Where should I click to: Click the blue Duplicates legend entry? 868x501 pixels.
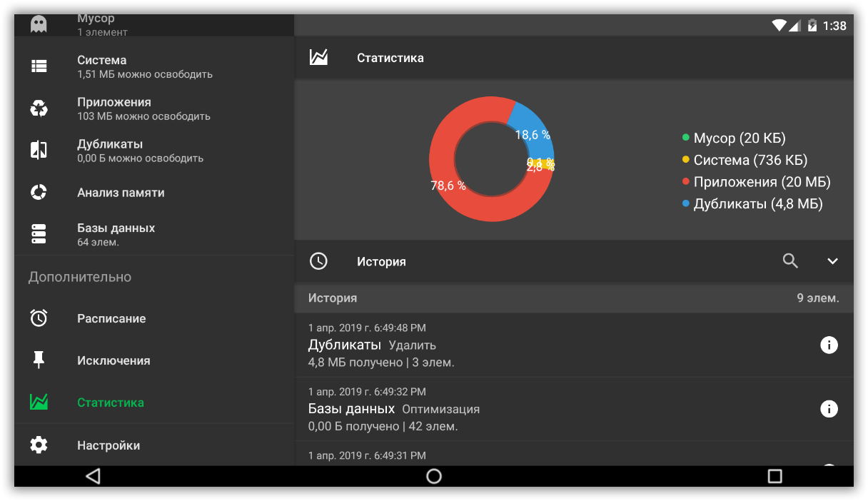(x=757, y=204)
